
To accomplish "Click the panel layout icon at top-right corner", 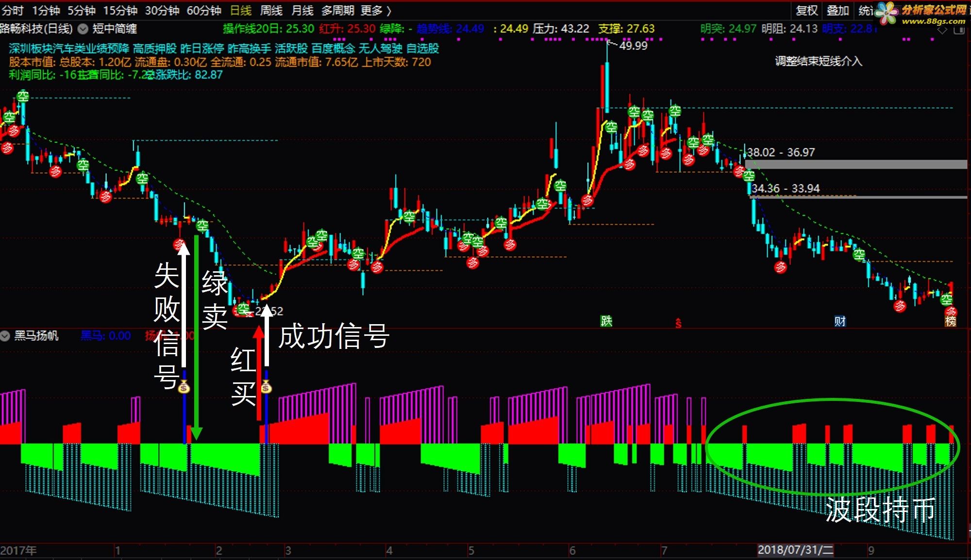I will coord(959,30).
